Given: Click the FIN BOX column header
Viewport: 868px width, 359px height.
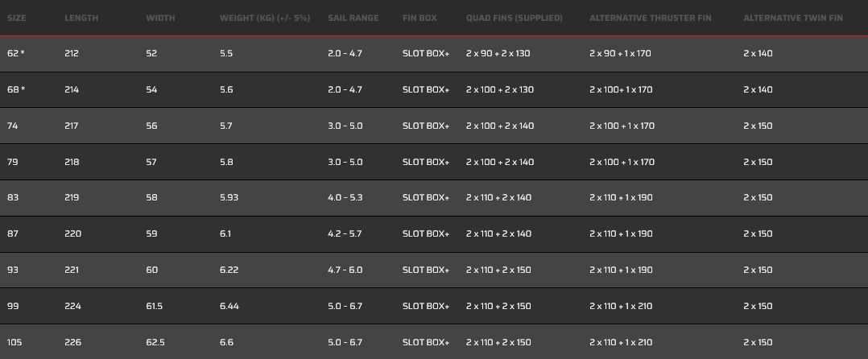Looking at the screenshot, I should [x=420, y=18].
